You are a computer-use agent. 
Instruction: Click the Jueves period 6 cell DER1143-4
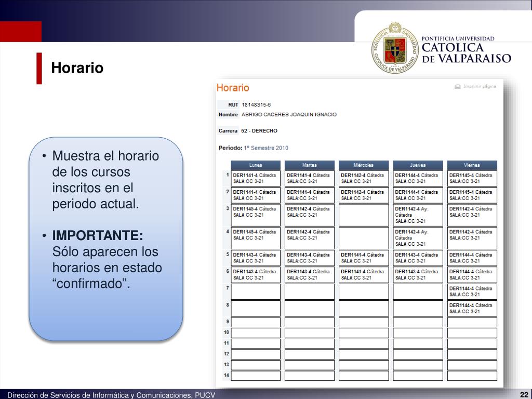pos(418,275)
